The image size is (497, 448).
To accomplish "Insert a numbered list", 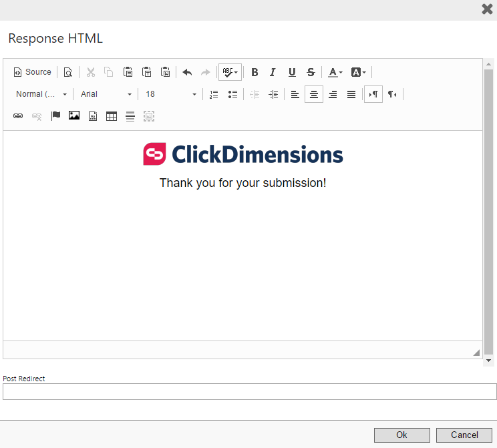I will pos(214,94).
